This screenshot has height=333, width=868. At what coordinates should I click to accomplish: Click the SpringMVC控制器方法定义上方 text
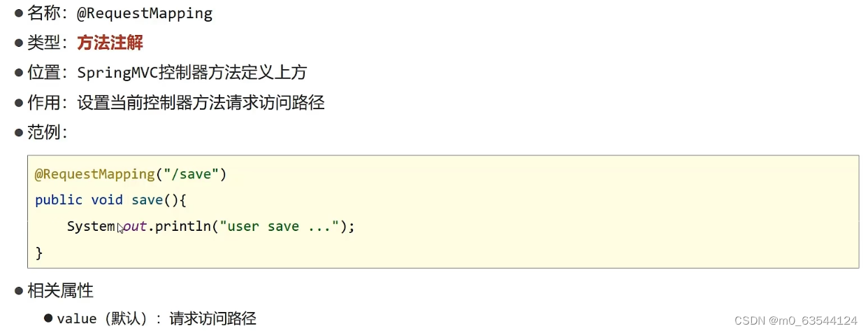coord(191,73)
